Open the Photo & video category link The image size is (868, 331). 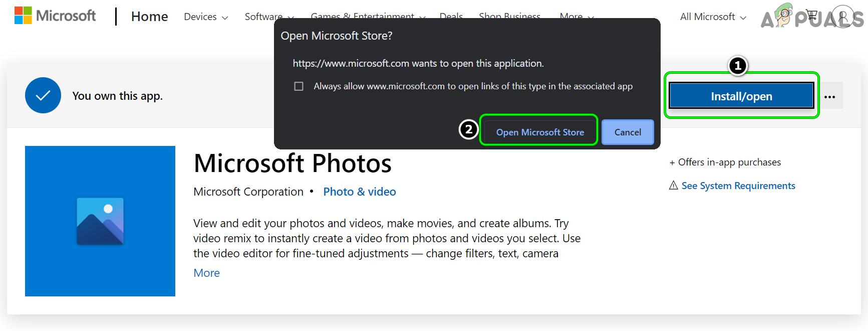coord(359,192)
